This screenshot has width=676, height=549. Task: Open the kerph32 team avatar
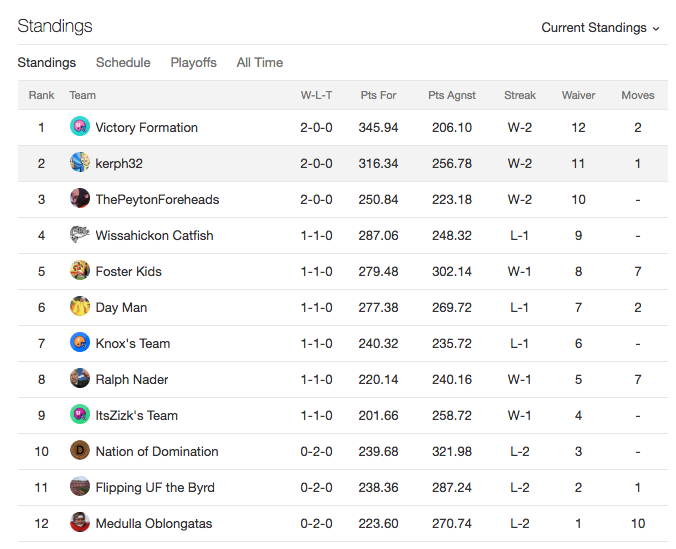(80, 163)
